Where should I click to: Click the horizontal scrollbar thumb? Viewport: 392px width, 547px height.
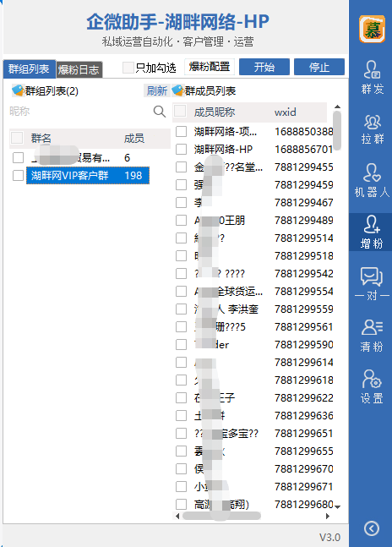(x=221, y=516)
